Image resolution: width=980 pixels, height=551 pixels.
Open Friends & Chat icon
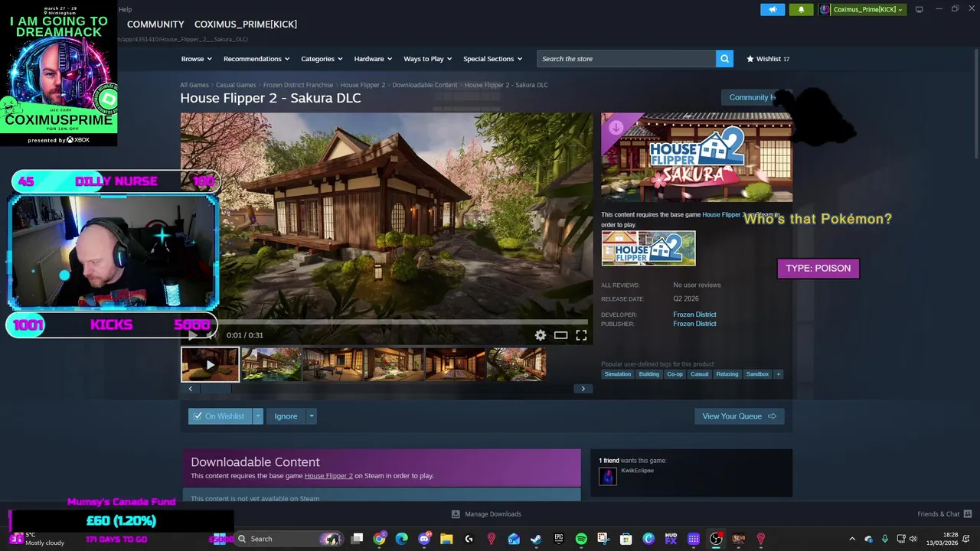coord(968,514)
